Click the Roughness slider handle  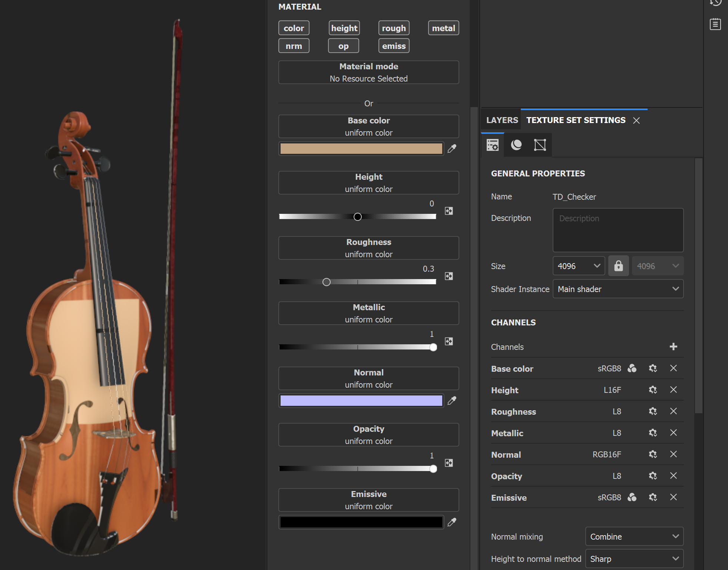(x=326, y=282)
